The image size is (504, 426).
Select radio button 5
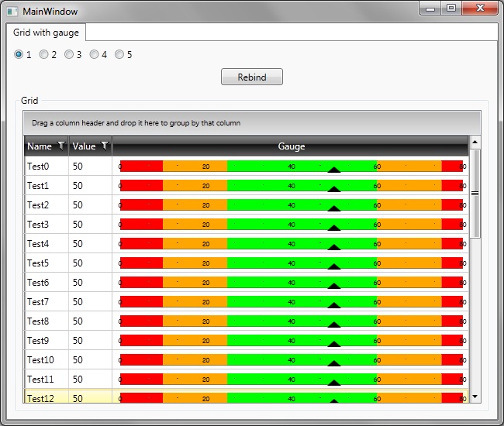point(119,54)
